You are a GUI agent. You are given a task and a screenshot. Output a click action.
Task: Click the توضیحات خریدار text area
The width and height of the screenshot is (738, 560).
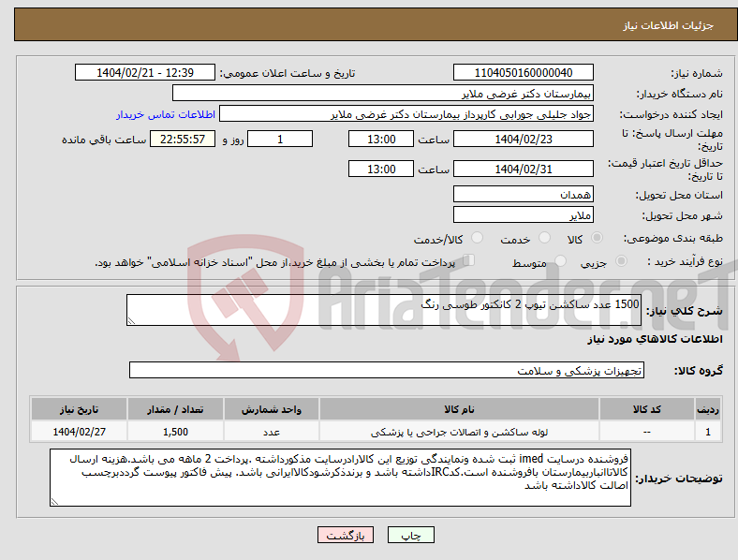(x=340, y=478)
